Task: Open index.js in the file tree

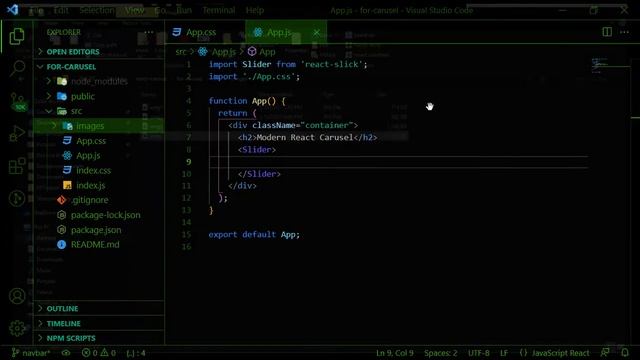Action: [91, 185]
